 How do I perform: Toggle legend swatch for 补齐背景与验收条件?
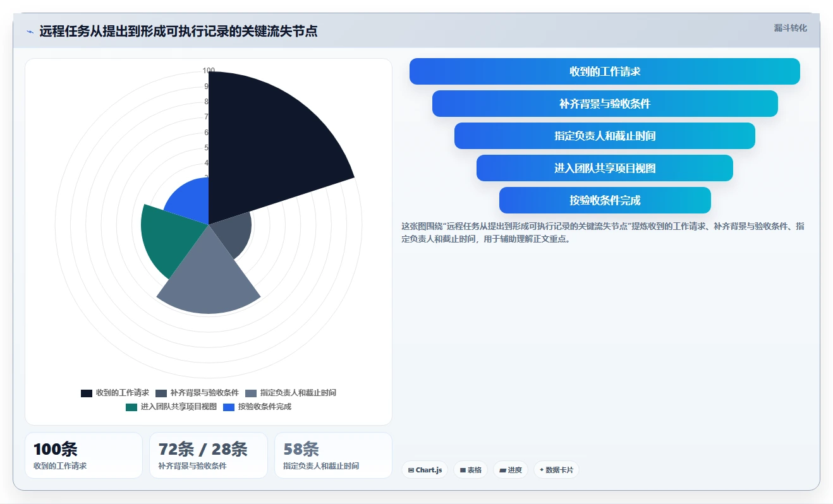[161, 393]
